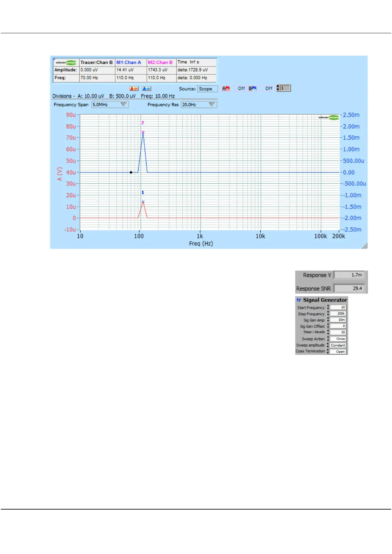Click the blue channel B autoscale icon

pos(146,89)
